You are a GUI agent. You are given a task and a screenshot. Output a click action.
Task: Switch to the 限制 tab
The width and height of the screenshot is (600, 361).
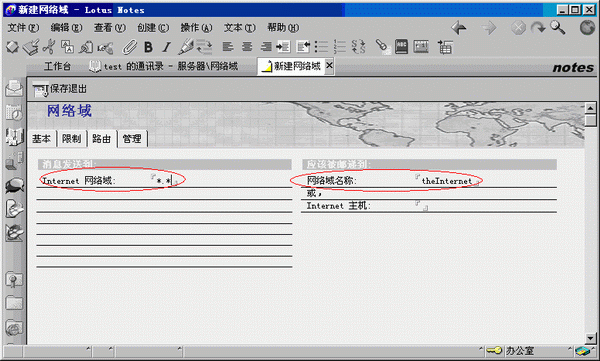72,139
